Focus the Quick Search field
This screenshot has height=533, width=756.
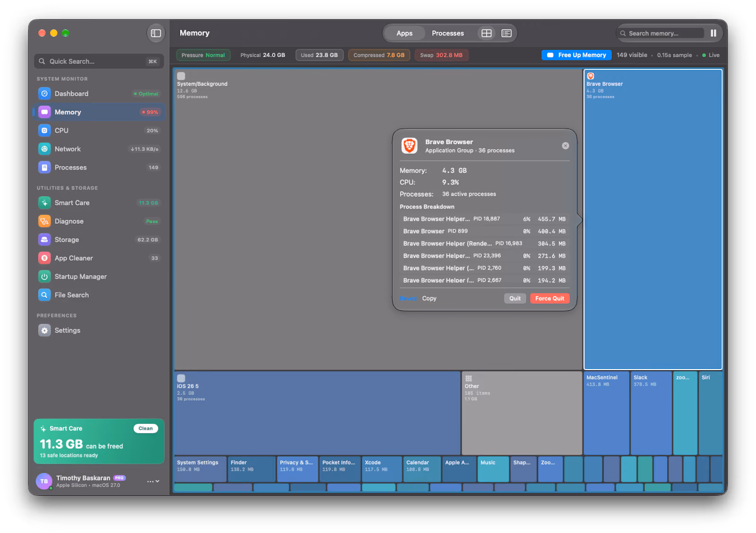coord(99,61)
